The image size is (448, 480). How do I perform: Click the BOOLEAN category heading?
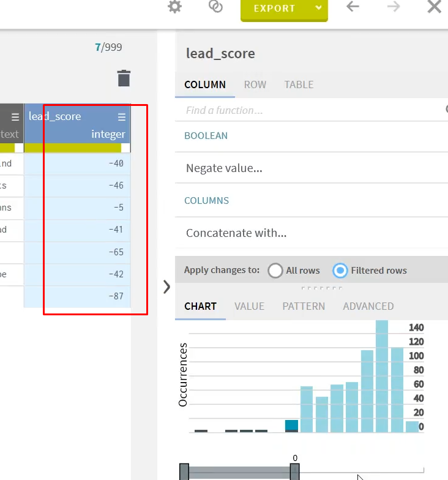(206, 136)
